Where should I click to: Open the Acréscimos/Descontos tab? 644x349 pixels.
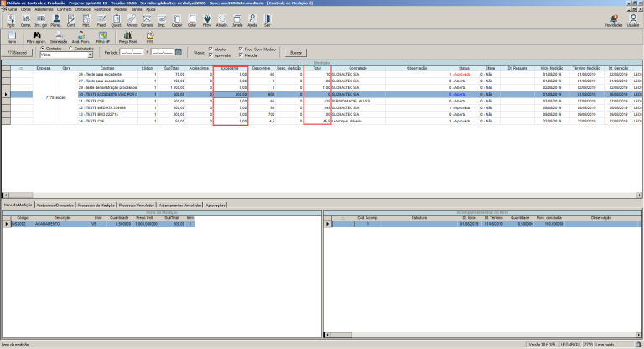click(x=55, y=205)
